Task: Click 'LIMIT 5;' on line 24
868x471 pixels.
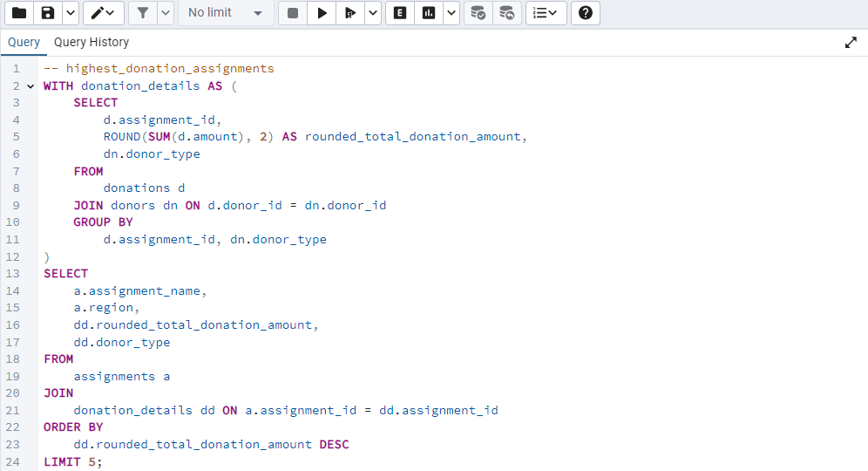Action: tap(73, 462)
